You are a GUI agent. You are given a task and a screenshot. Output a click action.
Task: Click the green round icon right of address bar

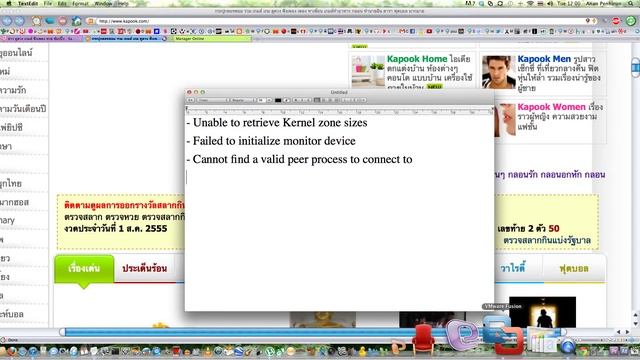(631, 21)
